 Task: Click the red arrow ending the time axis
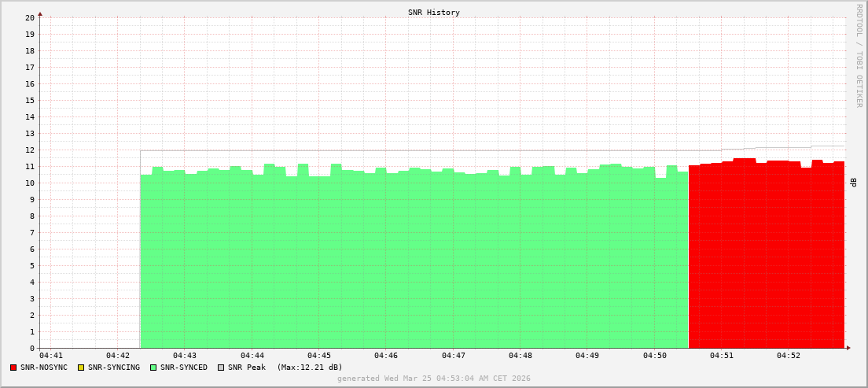click(848, 347)
